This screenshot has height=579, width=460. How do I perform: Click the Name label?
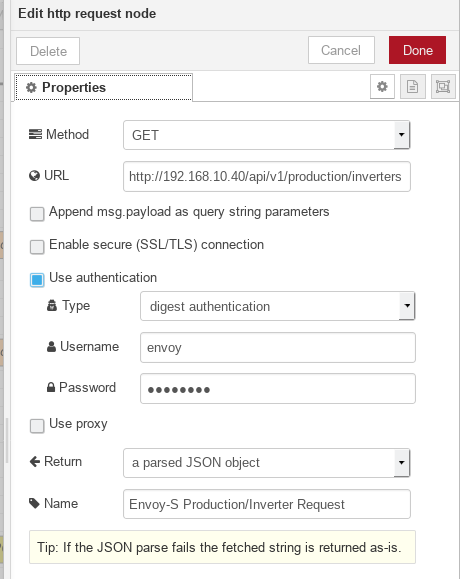pyautogui.click(x=61, y=503)
